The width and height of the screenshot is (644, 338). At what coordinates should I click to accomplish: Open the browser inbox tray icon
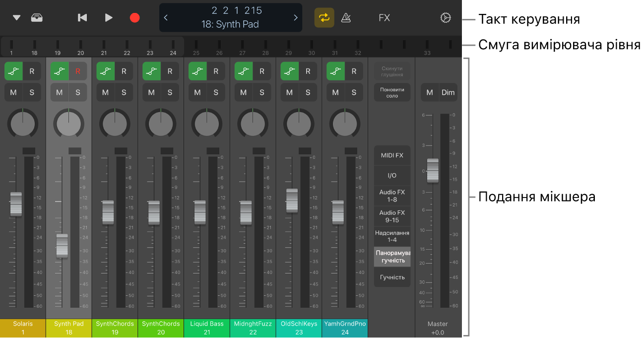(x=37, y=18)
